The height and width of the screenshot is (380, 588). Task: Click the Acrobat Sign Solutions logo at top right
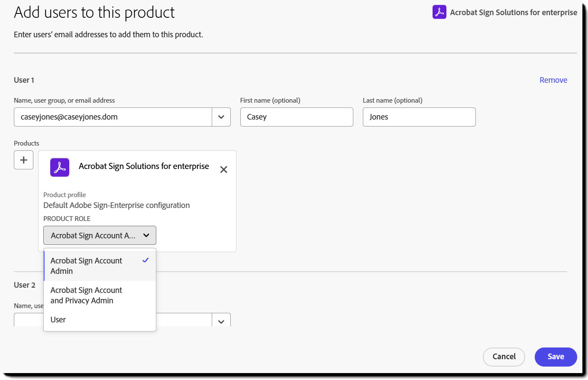(439, 12)
